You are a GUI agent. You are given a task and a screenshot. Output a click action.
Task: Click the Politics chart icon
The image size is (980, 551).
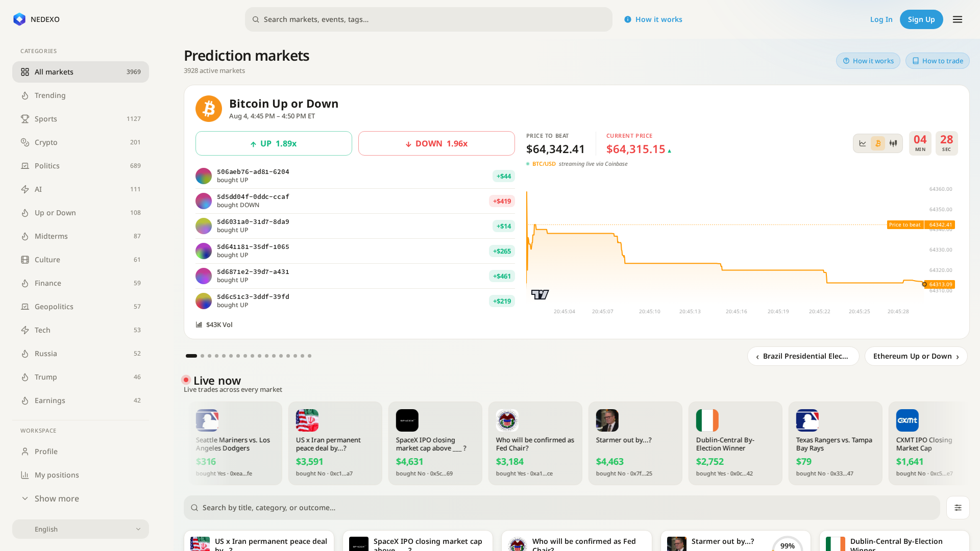25,166
